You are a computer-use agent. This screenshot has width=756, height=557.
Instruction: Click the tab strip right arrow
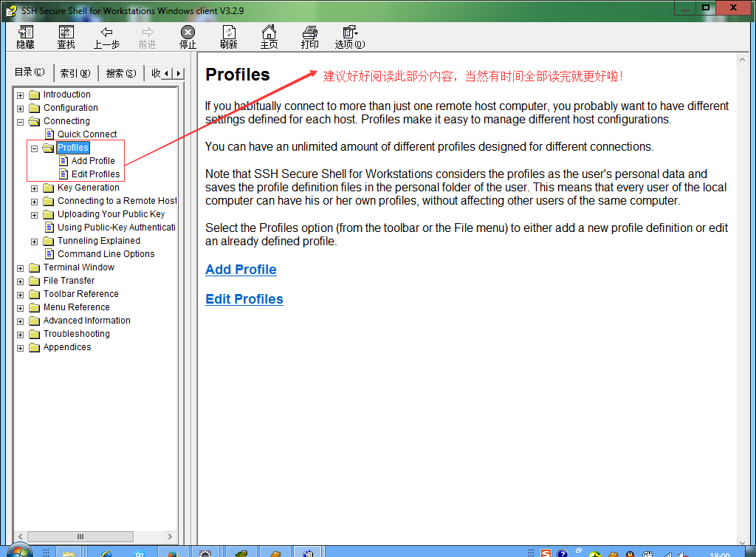tap(179, 73)
